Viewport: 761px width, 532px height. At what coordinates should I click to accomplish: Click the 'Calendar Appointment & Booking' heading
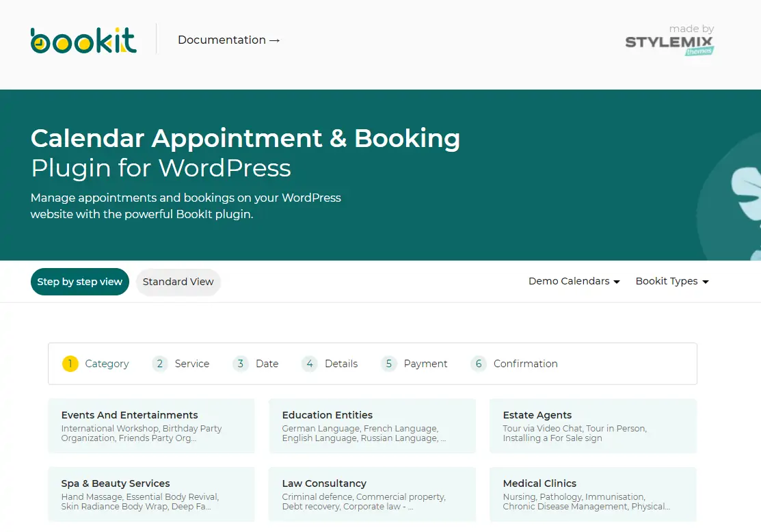(x=245, y=139)
